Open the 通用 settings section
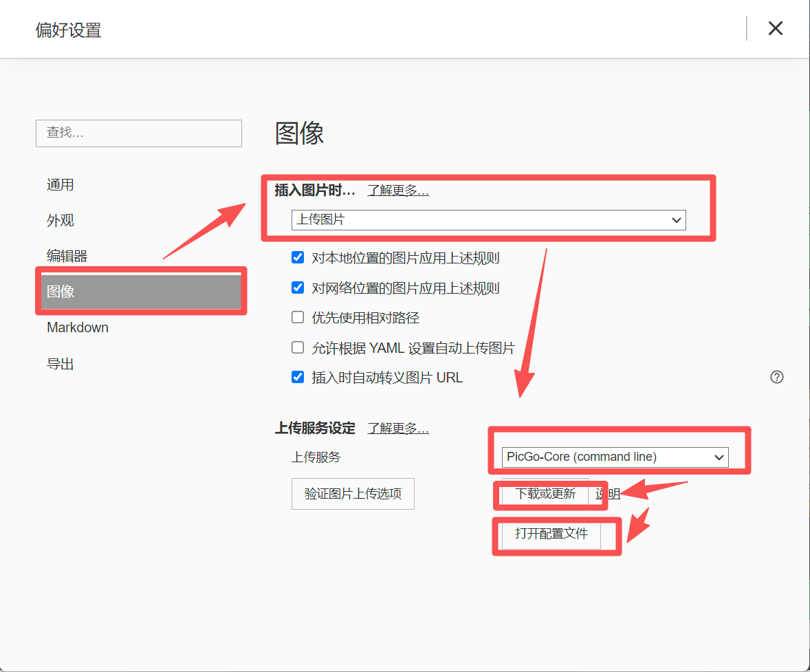Screen dimensions: 810x672 point(61,185)
